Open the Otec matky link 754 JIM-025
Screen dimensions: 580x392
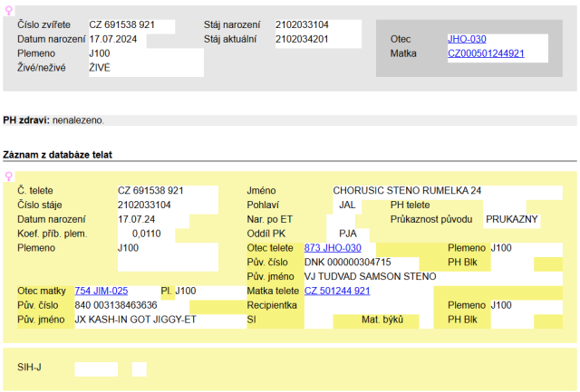click(101, 291)
